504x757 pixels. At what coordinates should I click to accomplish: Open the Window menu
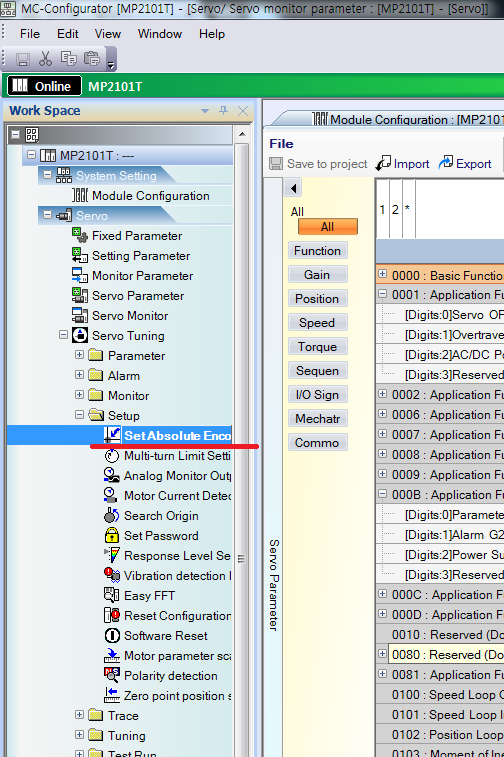click(160, 34)
